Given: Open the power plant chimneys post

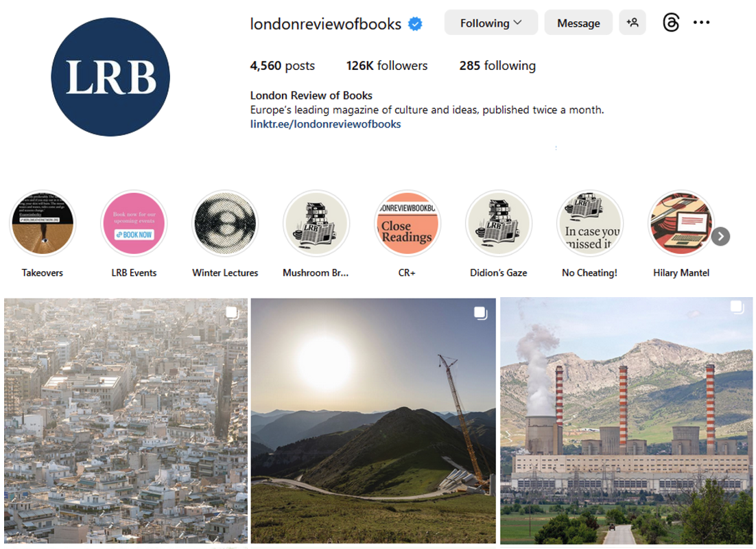Looking at the screenshot, I should point(626,421).
